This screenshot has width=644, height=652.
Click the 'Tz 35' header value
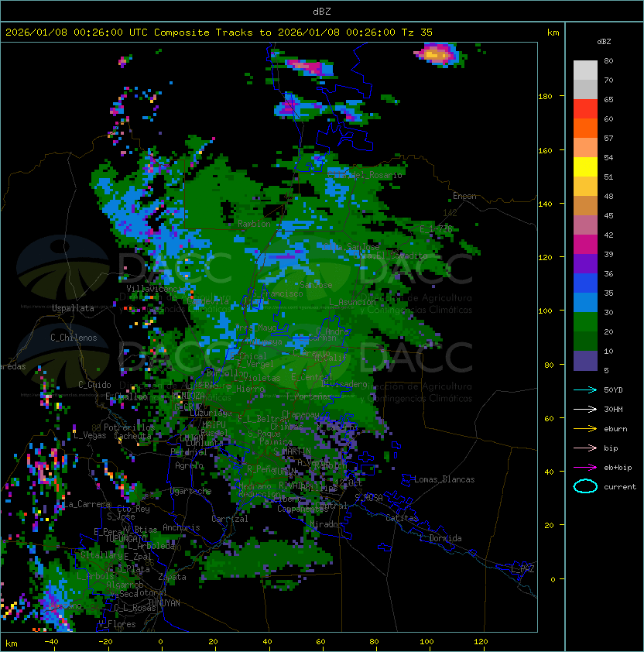coord(417,33)
